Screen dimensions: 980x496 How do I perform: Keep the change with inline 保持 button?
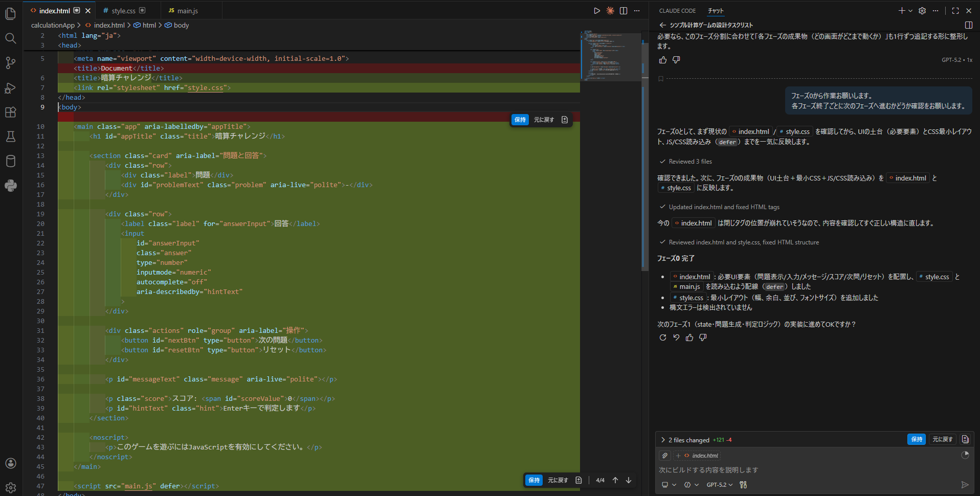[520, 120]
